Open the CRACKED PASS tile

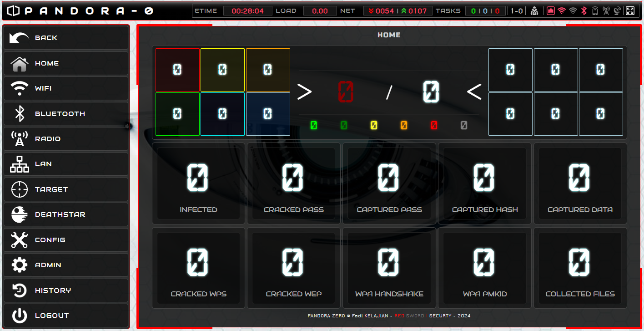pos(294,183)
